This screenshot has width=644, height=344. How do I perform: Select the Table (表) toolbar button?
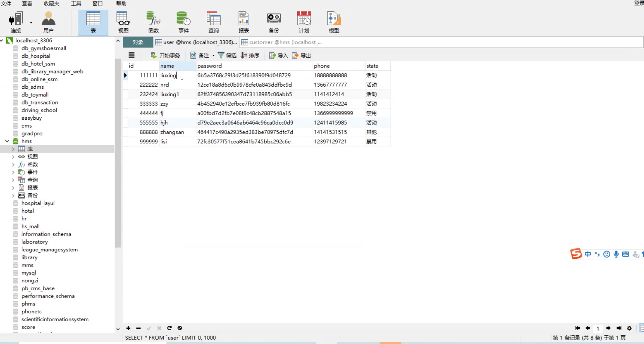tap(93, 22)
